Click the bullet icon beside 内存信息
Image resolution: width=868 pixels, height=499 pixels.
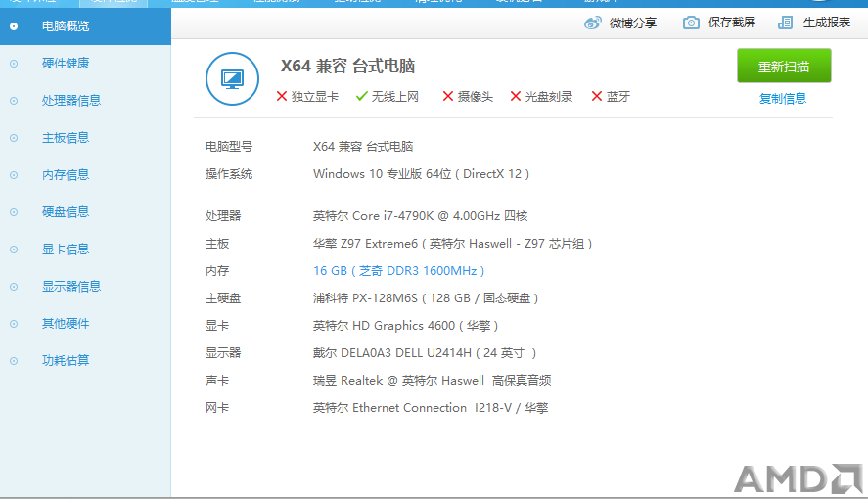coord(14,175)
